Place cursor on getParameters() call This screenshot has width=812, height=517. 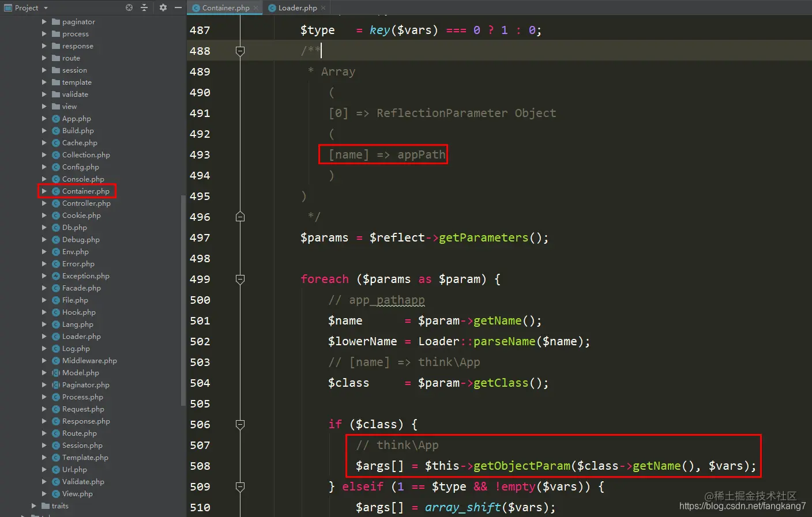[494, 237]
